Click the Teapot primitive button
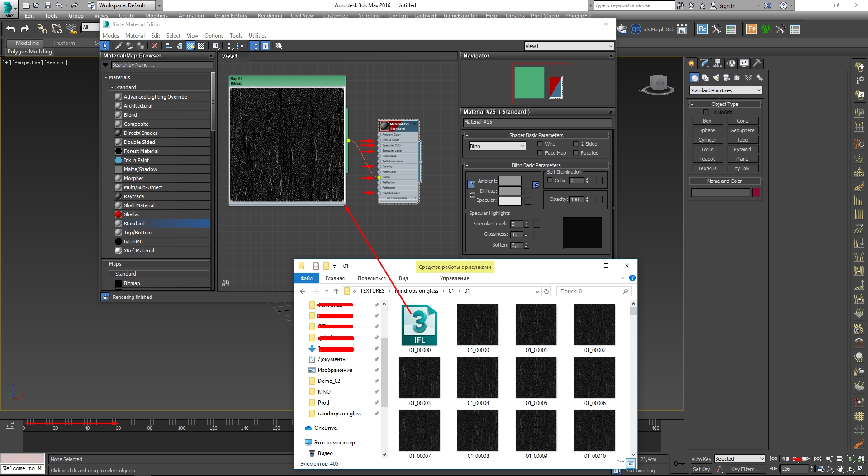 click(707, 159)
